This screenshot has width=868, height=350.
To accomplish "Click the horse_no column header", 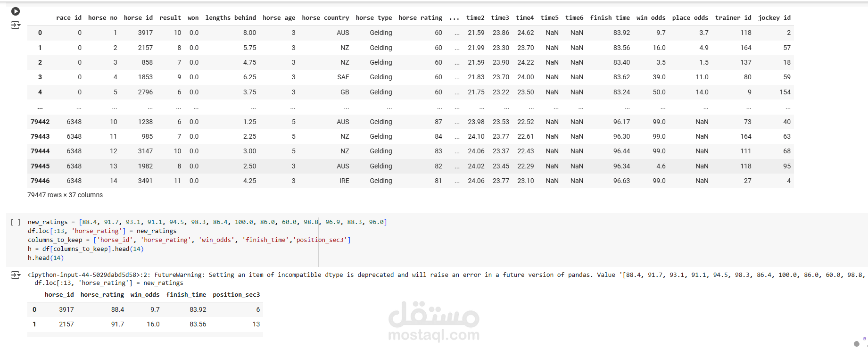I will click(103, 18).
